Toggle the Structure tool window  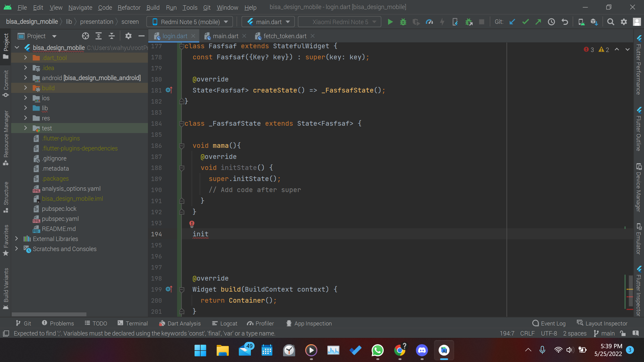coord(6,197)
